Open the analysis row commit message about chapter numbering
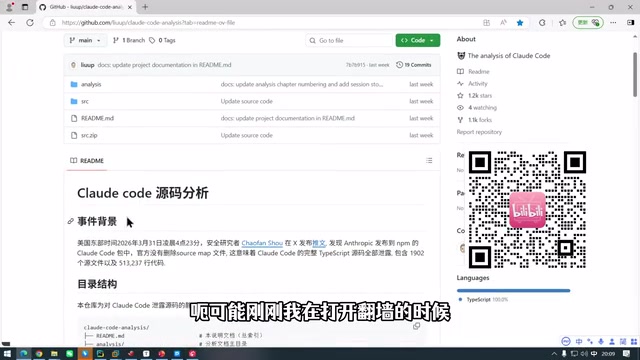 point(302,84)
